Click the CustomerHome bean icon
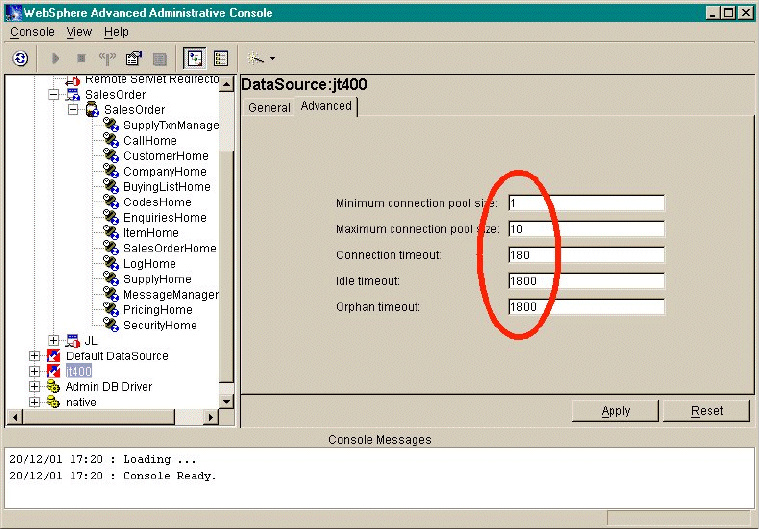The height and width of the screenshot is (529, 759). [111, 156]
